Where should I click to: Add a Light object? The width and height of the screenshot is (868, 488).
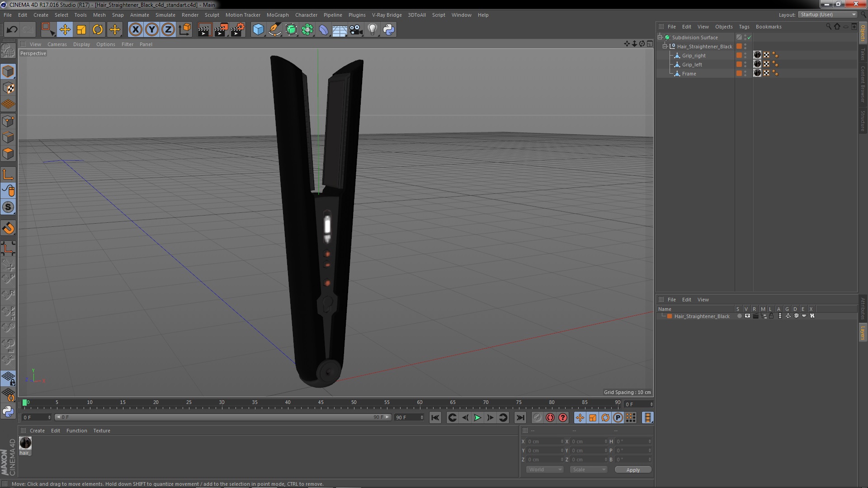tap(373, 30)
